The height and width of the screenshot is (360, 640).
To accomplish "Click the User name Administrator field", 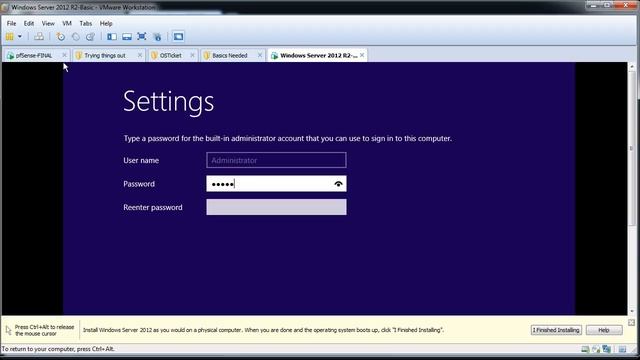I will coord(276,160).
